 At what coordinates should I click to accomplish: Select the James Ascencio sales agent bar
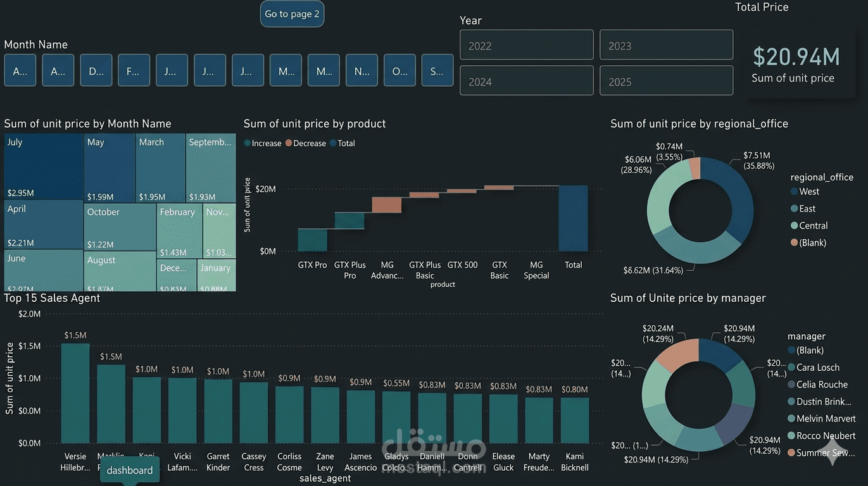coord(361,416)
